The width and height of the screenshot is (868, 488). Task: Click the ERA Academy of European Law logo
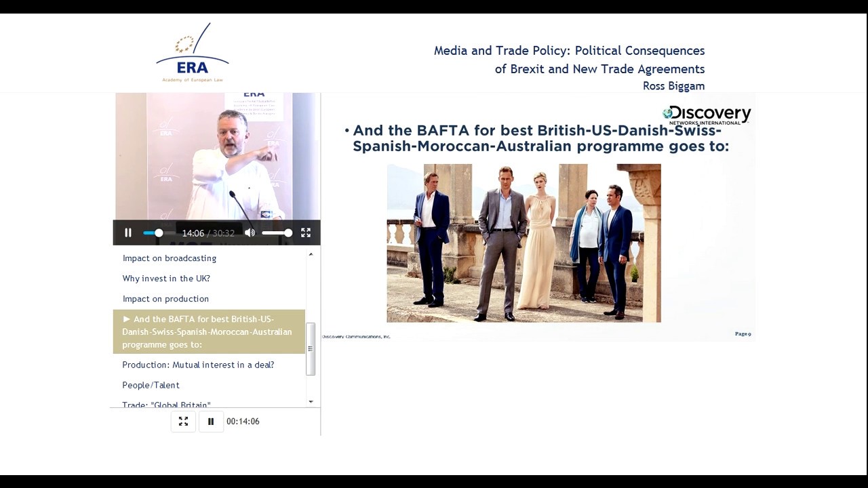coord(193,53)
